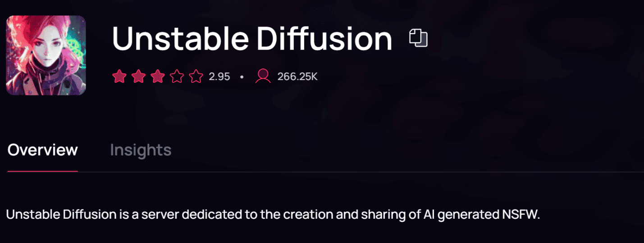Click the server description text

pyautogui.click(x=273, y=214)
